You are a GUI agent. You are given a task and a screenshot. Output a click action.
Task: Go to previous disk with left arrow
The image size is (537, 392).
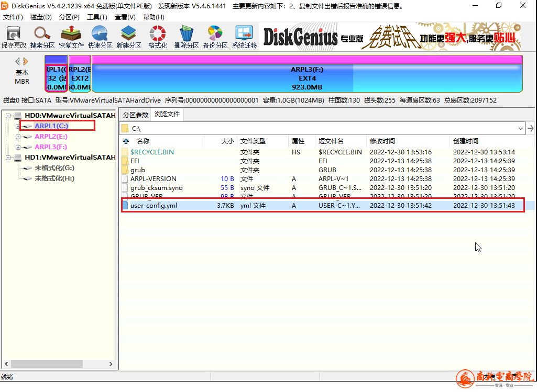[x=17, y=62]
